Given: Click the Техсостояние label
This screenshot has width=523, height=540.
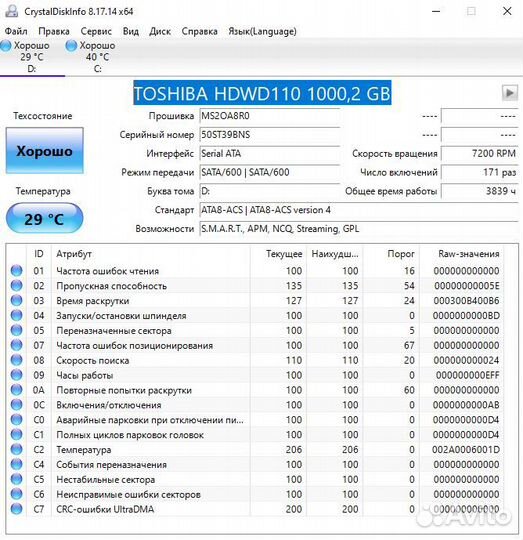Looking at the screenshot, I should click(x=43, y=116).
